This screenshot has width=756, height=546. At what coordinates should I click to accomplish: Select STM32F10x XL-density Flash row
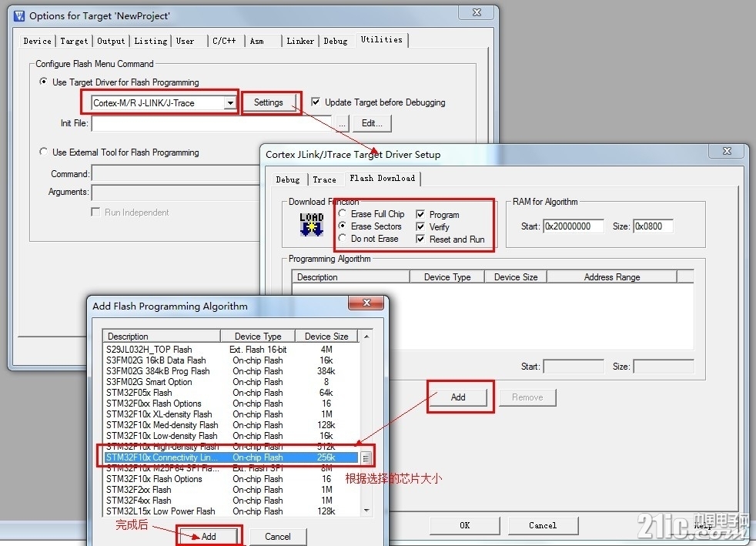[x=232, y=414]
